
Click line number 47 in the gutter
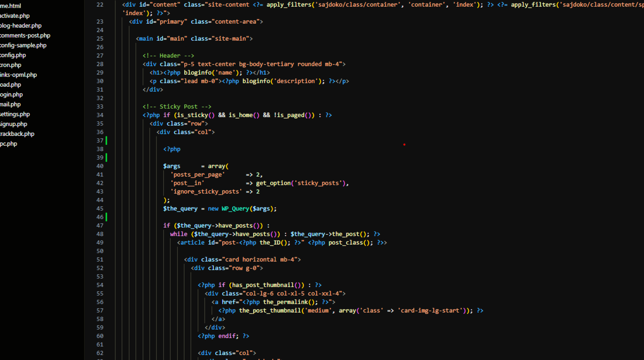pyautogui.click(x=99, y=225)
